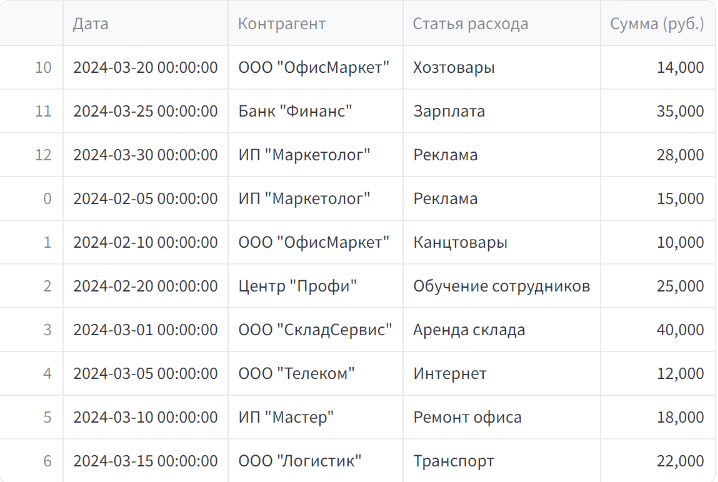Select the Центр "Профи" cell
Image resolution: width=718 pixels, height=482 pixels.
point(315,286)
